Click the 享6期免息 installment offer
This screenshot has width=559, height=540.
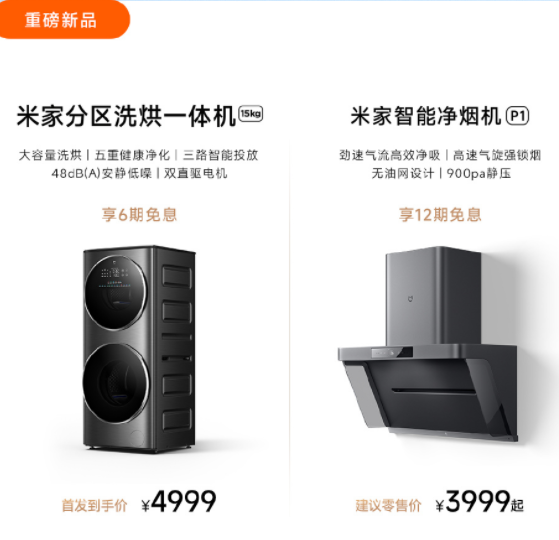[139, 215]
